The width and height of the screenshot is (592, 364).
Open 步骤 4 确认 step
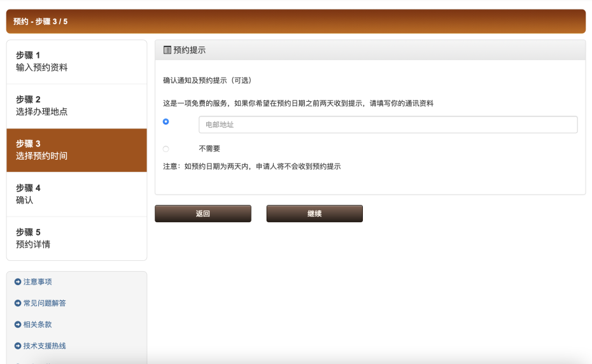76,195
